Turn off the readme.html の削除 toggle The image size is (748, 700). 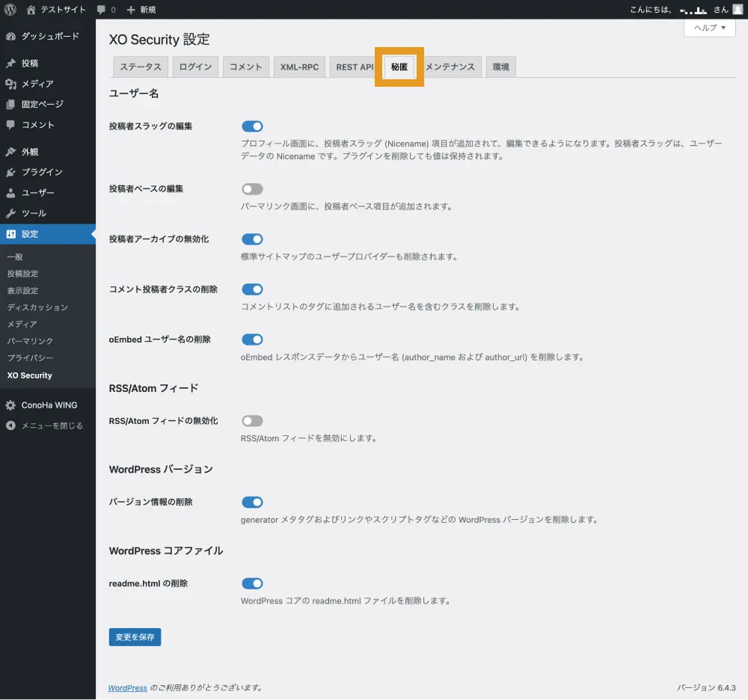(x=252, y=583)
